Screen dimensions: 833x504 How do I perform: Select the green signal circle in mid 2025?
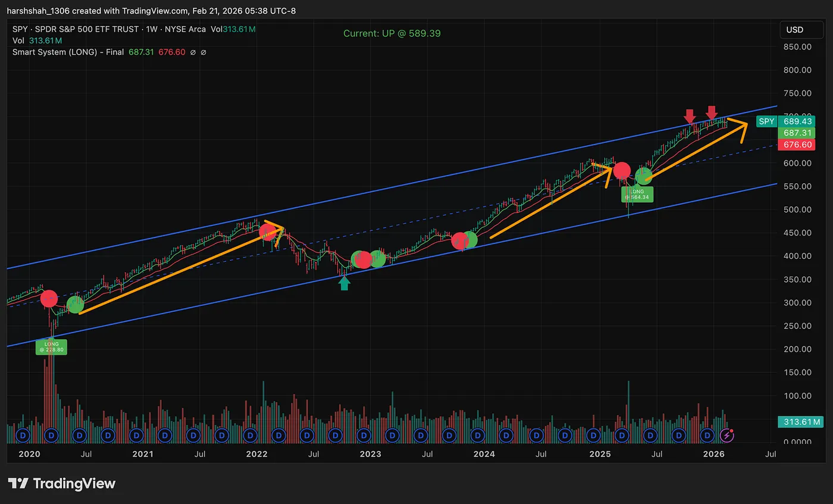(644, 176)
